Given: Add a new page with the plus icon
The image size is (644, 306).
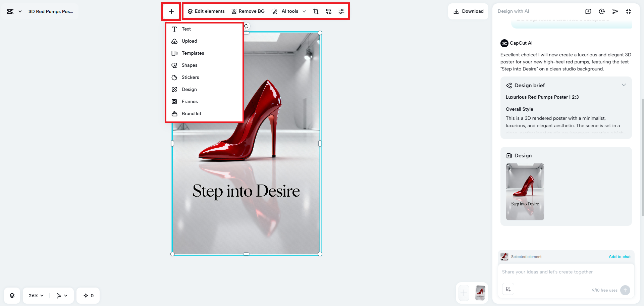Looking at the screenshot, I should click(x=464, y=293).
